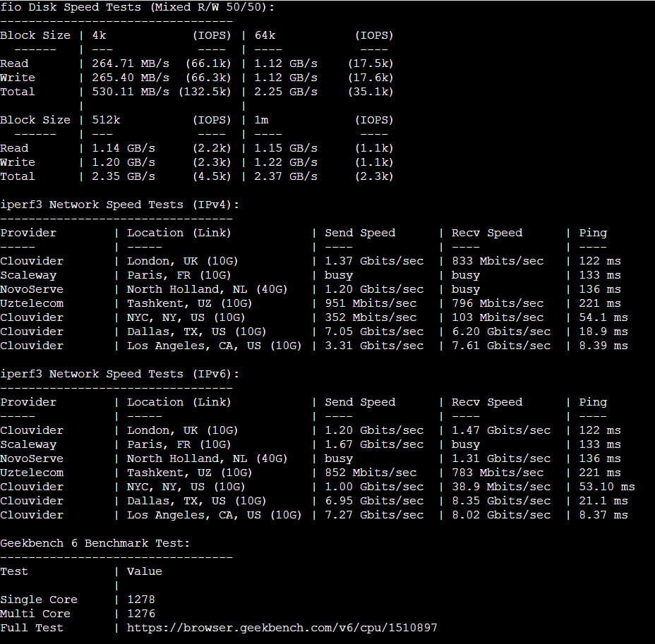Click the IPv6 Los Angeles recv speed 8.02 Gbits/sec
The height and width of the screenshot is (644, 655).
pyautogui.click(x=501, y=516)
